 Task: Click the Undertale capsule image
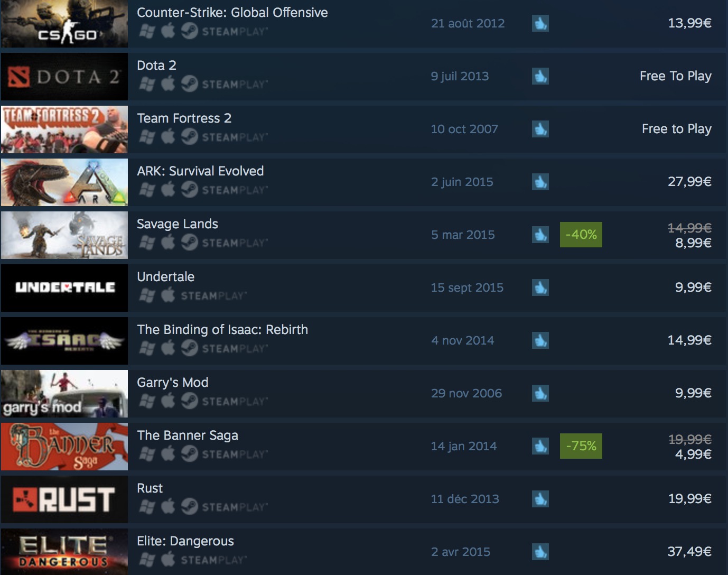pos(64,288)
